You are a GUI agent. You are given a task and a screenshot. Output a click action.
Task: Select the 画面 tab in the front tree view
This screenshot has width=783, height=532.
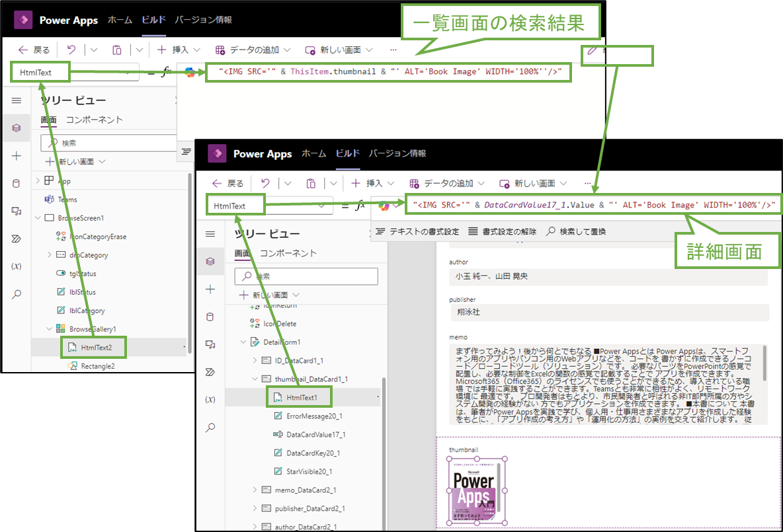[x=243, y=253]
